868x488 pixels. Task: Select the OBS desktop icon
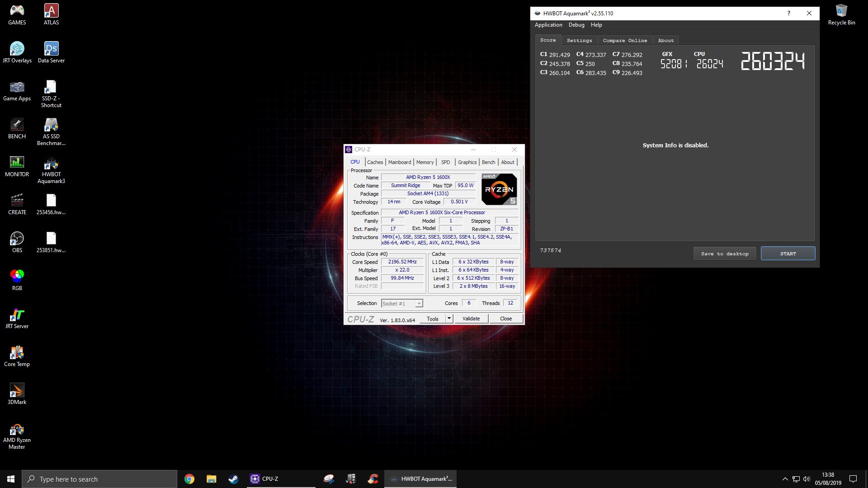point(17,242)
